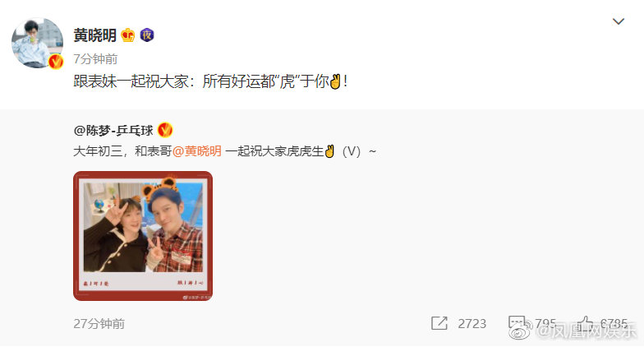Click the gold crown membership badge
Screen dimensions: 644x347
pyautogui.click(x=128, y=35)
